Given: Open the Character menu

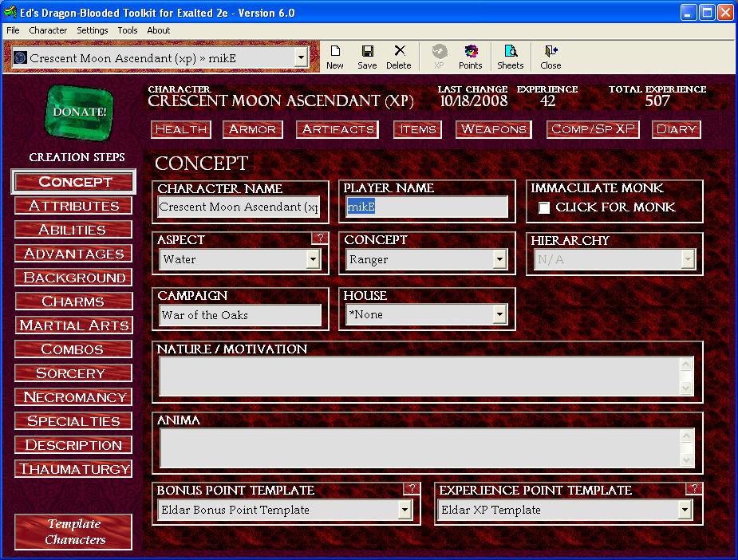Looking at the screenshot, I should coord(48,30).
